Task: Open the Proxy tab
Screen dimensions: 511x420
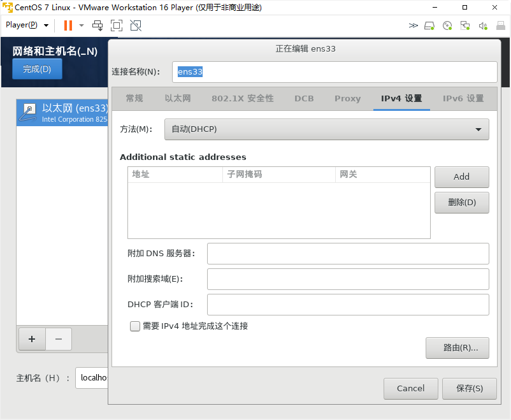Action: pyautogui.click(x=347, y=98)
